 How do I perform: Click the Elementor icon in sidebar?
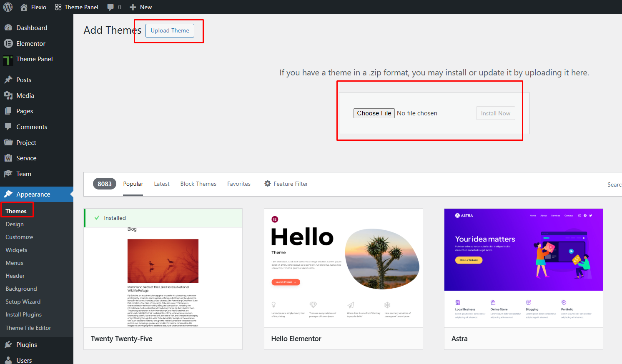point(8,43)
